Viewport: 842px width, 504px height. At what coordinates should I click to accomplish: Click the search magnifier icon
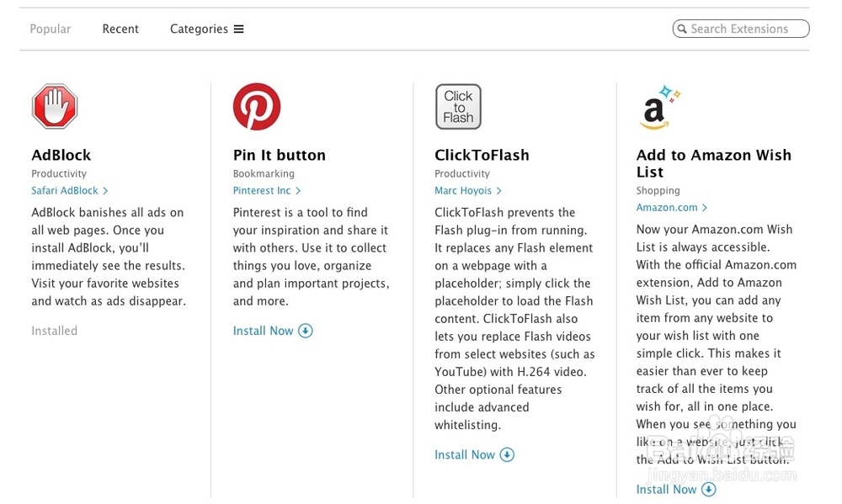coord(681,29)
